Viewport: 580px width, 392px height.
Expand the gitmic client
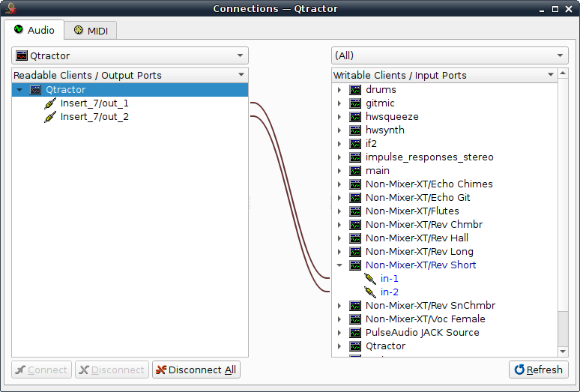[x=339, y=103]
